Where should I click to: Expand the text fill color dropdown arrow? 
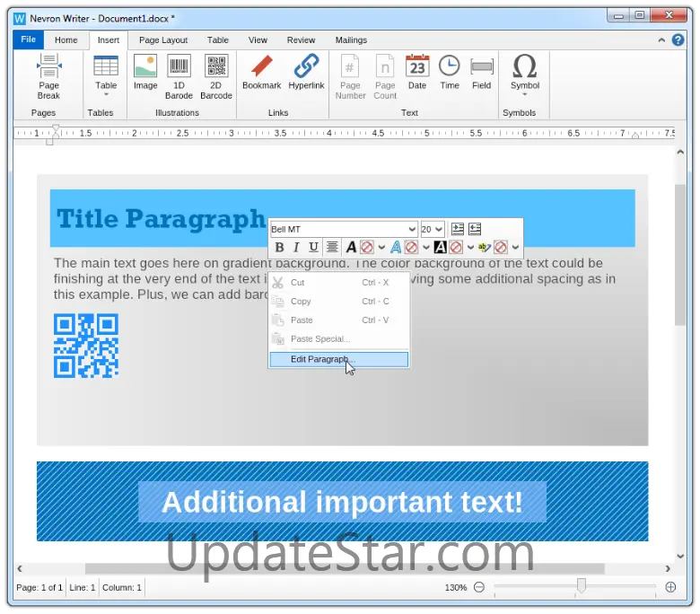pos(381,247)
